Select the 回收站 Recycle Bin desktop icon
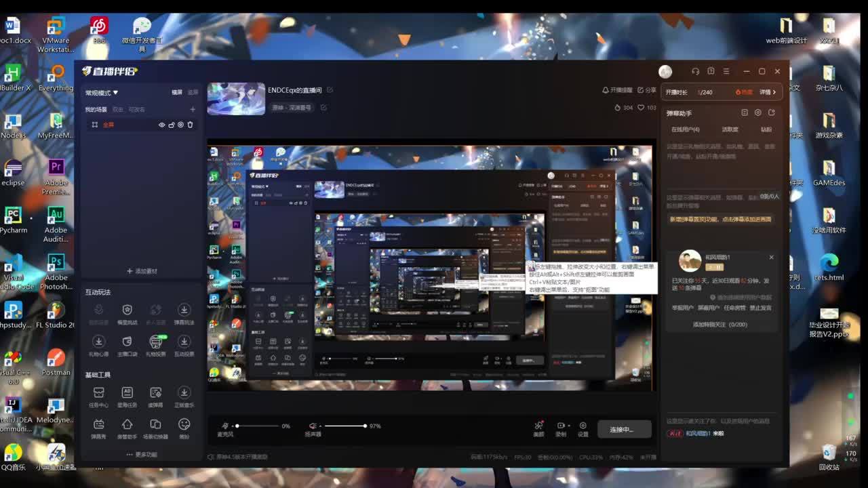868x488 pixels. tap(829, 457)
